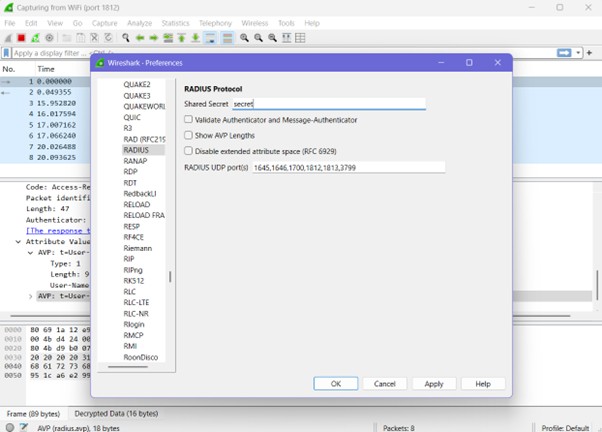
Task: Select RADIUS in protocol list
Action: pos(143,150)
